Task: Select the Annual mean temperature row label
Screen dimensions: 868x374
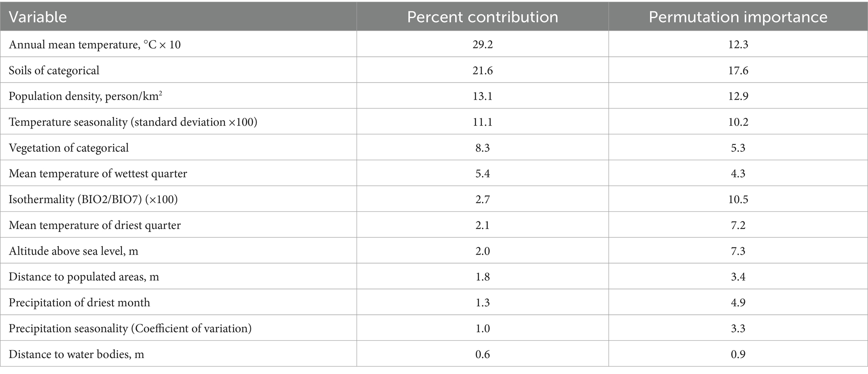Action: pyautogui.click(x=95, y=45)
